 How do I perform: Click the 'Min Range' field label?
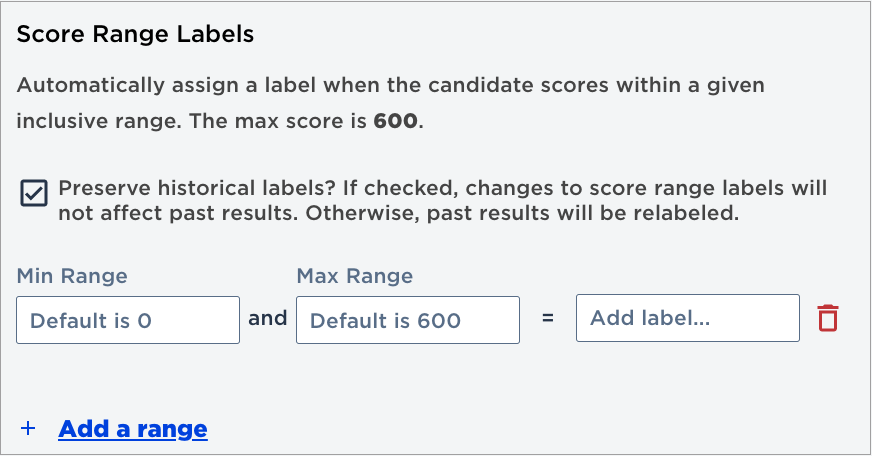click(x=72, y=276)
